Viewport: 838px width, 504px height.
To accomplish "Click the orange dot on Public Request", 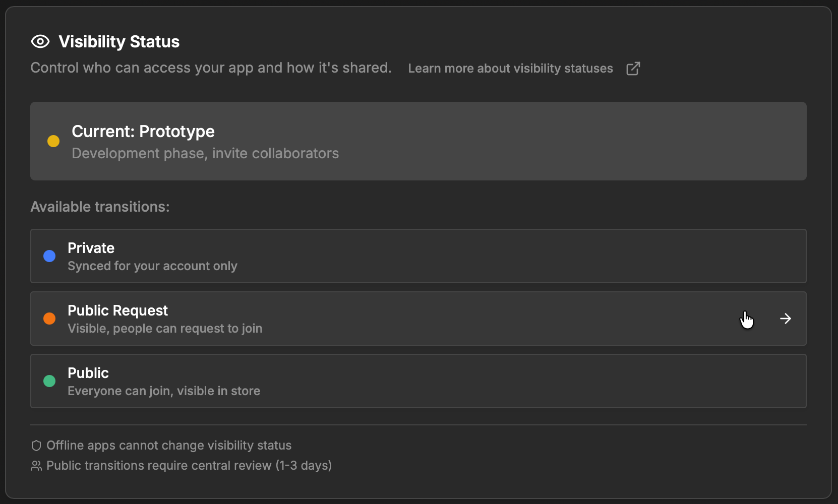I will click(x=49, y=319).
